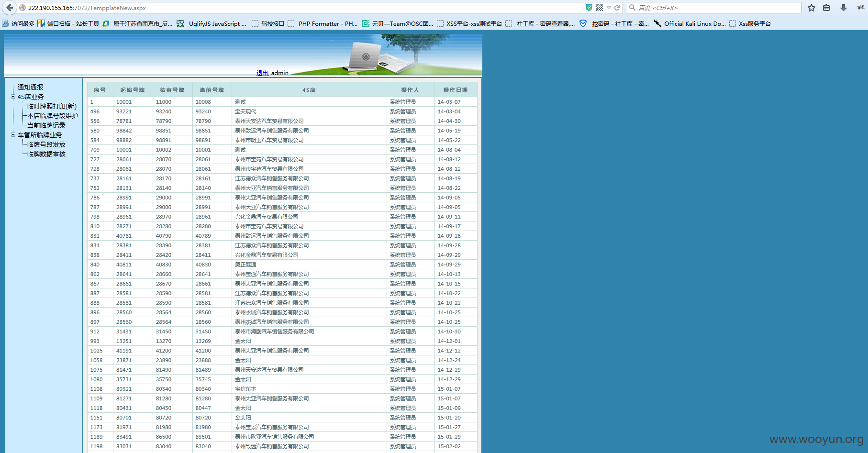This screenshot has height=453, width=868.
Task: Click the 起始号牌 column header
Action: pyautogui.click(x=133, y=90)
